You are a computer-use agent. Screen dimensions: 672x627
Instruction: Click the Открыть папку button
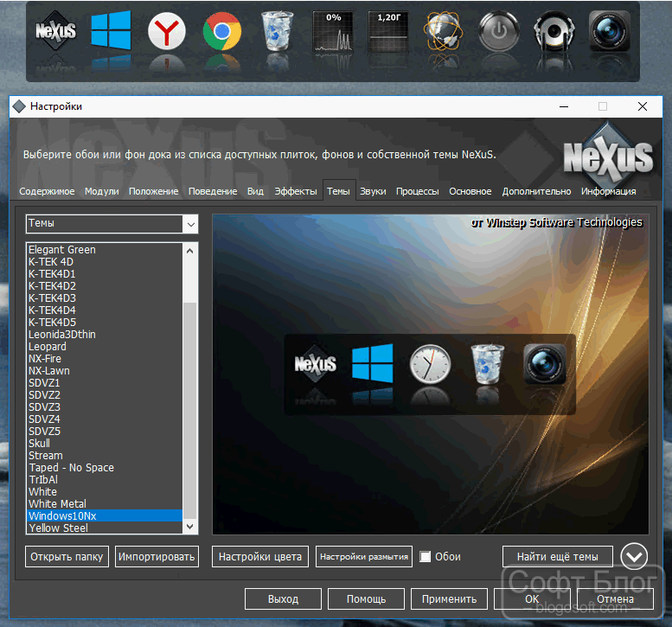pos(67,556)
